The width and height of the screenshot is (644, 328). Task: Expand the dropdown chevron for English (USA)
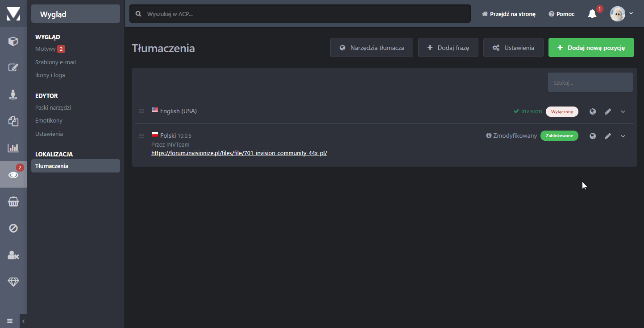click(x=623, y=111)
